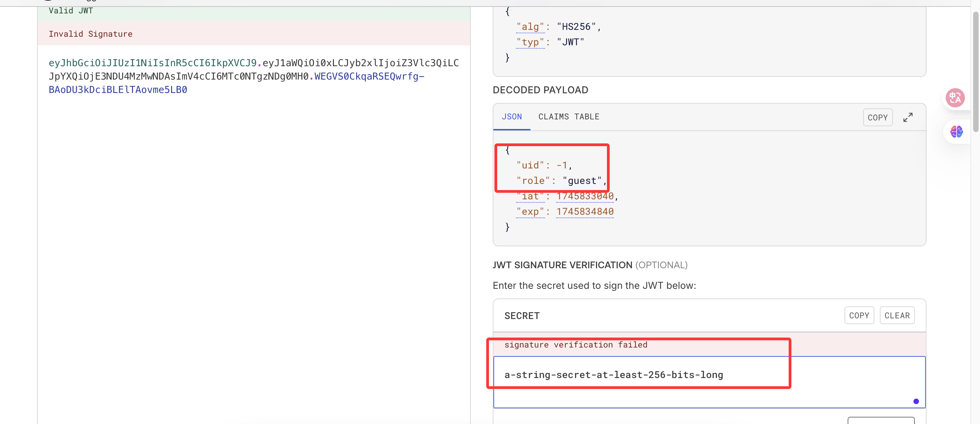Focus the secret input field
Screen dimensions: 980x424
tap(709, 382)
